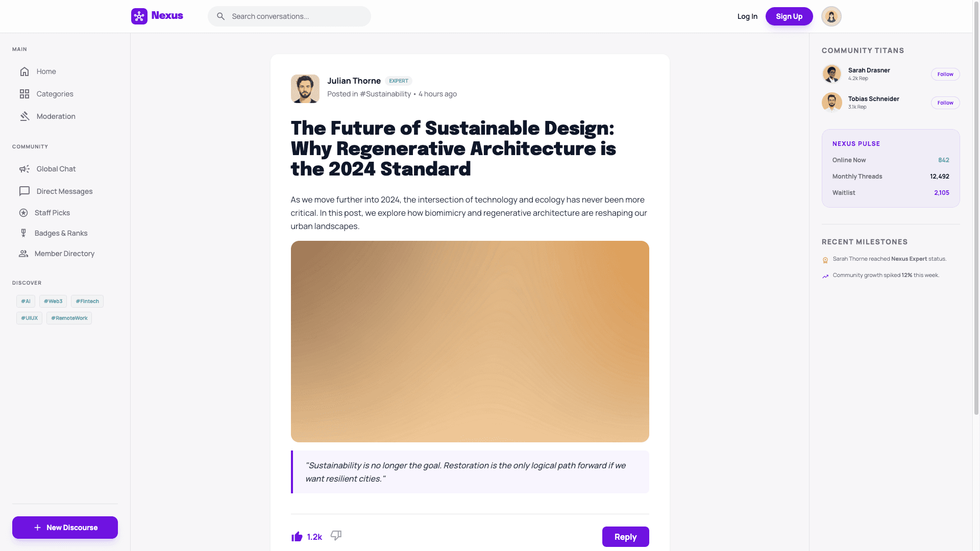
Task: Click the Moderation gavel icon
Action: [x=24, y=116]
